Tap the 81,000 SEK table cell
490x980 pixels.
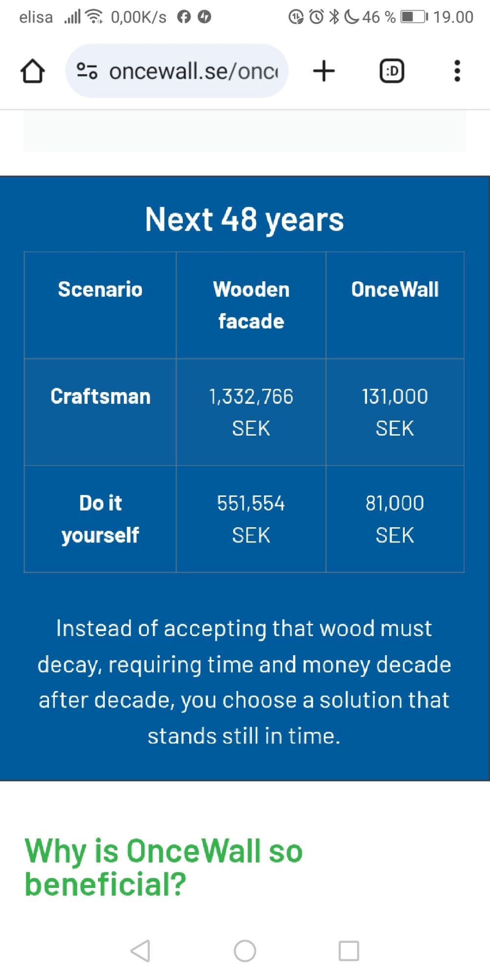click(x=395, y=519)
